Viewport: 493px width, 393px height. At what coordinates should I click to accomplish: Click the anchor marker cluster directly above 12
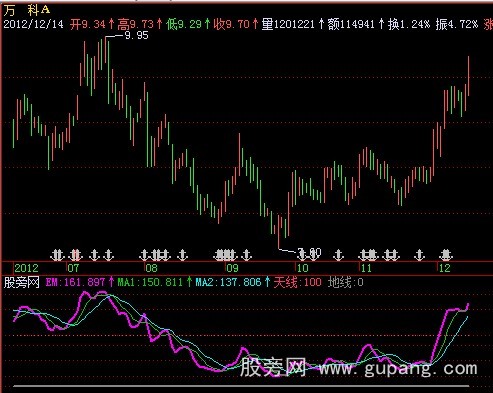[446, 255]
